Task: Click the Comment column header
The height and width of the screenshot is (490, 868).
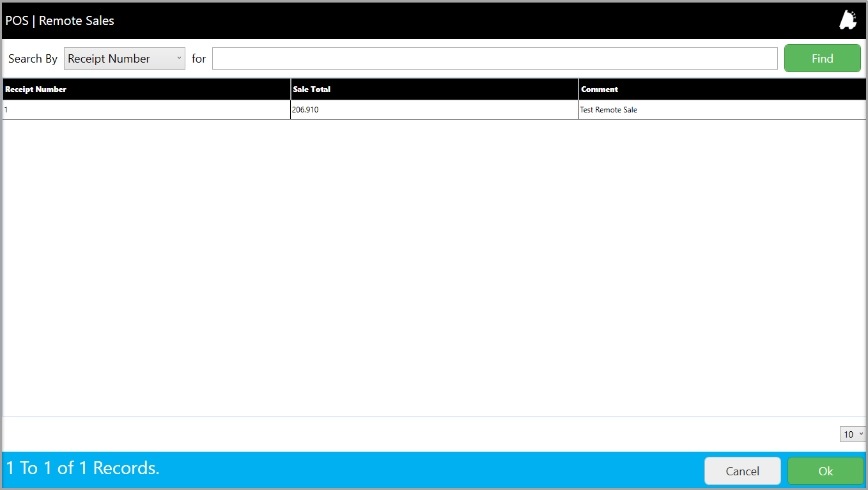Action: click(599, 89)
